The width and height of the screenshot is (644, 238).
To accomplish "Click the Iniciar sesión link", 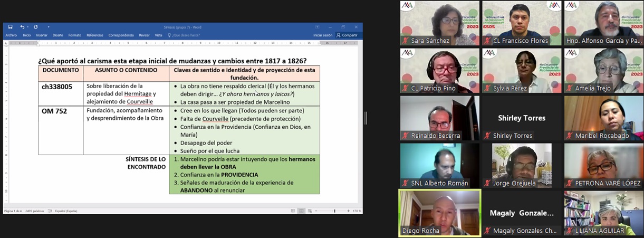I will tap(322, 35).
